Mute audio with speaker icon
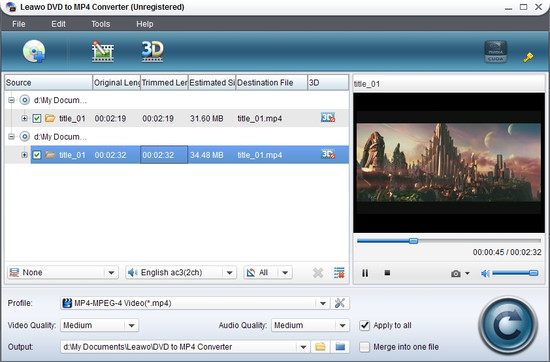Image resolution: width=550 pixels, height=362 pixels. coord(485,273)
